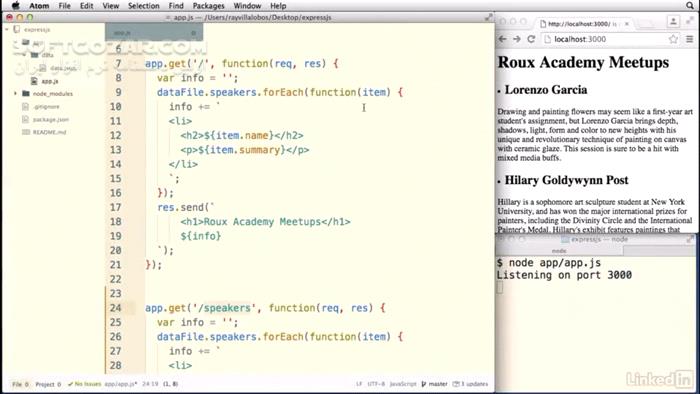
Task: Select the node_modules folder in the tree
Action: click(x=52, y=94)
